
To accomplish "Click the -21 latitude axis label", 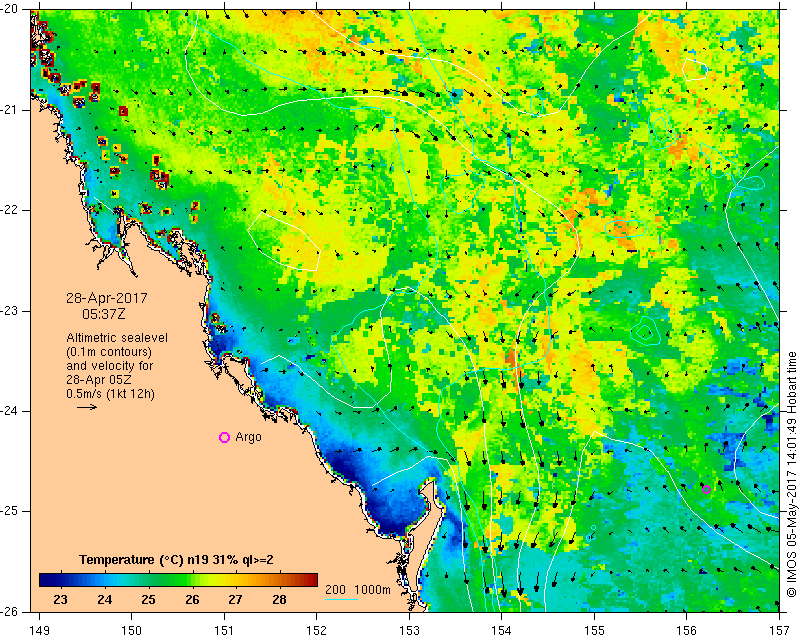I will [10, 110].
